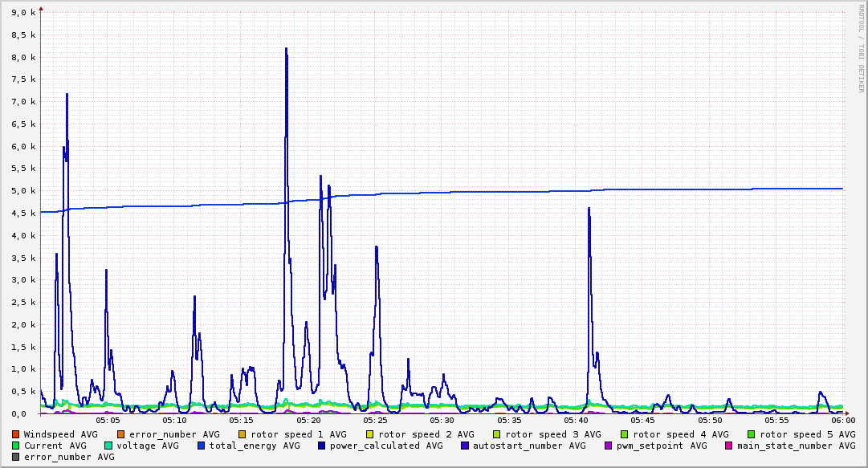Click the power_calculated AVG legend swatch
The height and width of the screenshot is (468, 868).
coord(322,446)
